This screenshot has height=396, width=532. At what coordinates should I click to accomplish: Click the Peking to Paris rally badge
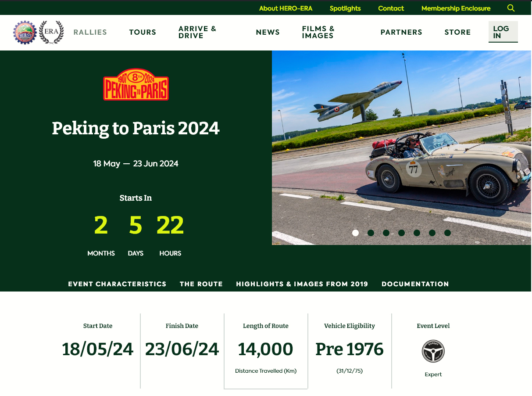pyautogui.click(x=136, y=85)
